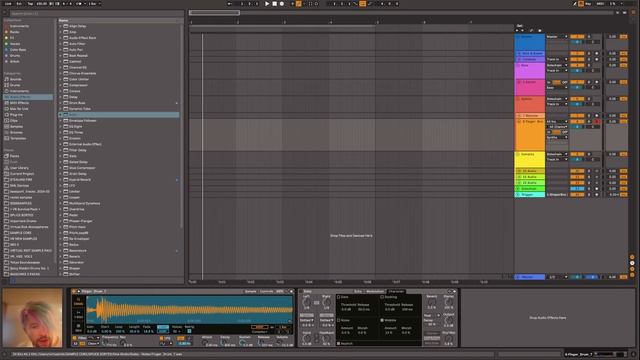Open MIDI map mode
The image size is (640, 360).
coord(600,4)
